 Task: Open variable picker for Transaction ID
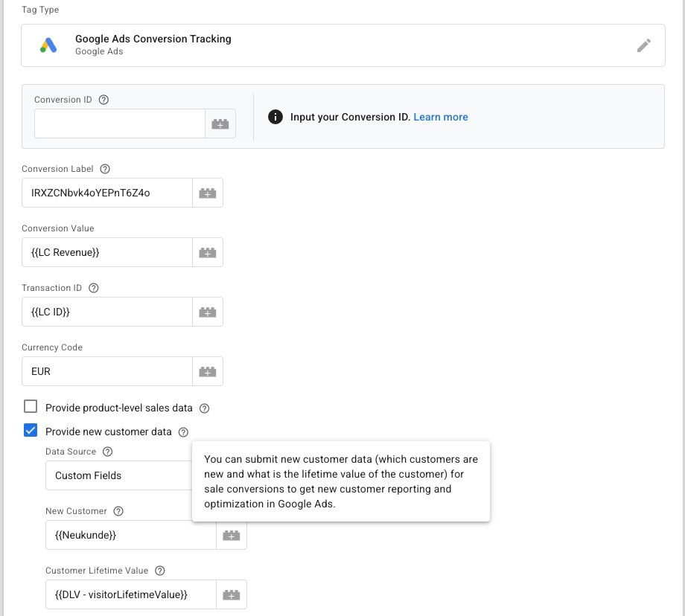click(x=208, y=312)
